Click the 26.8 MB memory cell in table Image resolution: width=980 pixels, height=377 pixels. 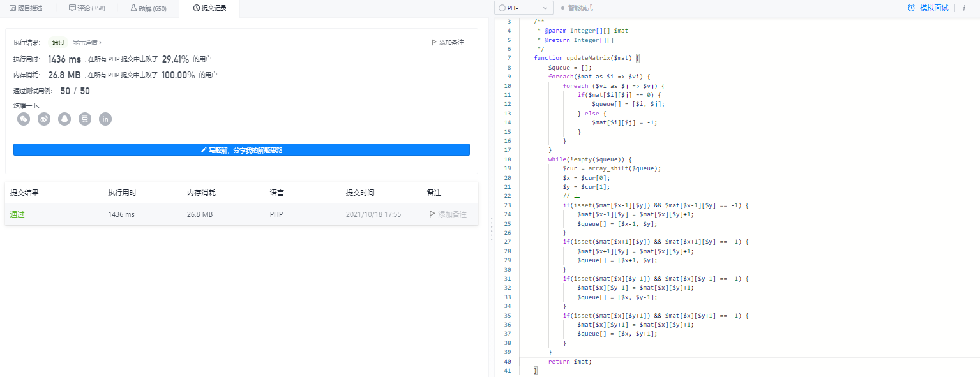coord(200,214)
